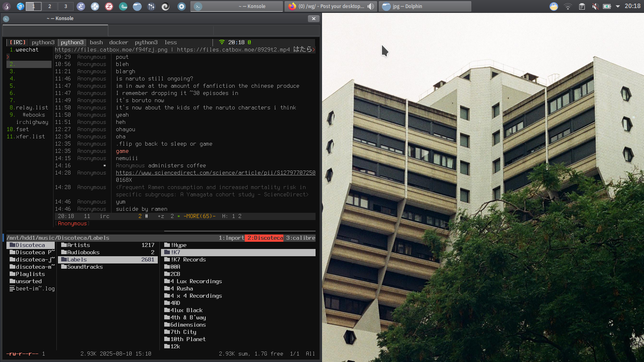Select the docker tmux window
Image resolution: width=644 pixels, height=362 pixels.
click(119, 42)
